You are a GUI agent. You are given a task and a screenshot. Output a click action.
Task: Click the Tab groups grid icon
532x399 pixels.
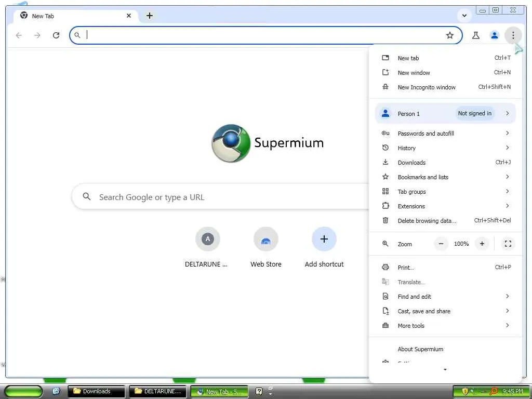click(385, 191)
